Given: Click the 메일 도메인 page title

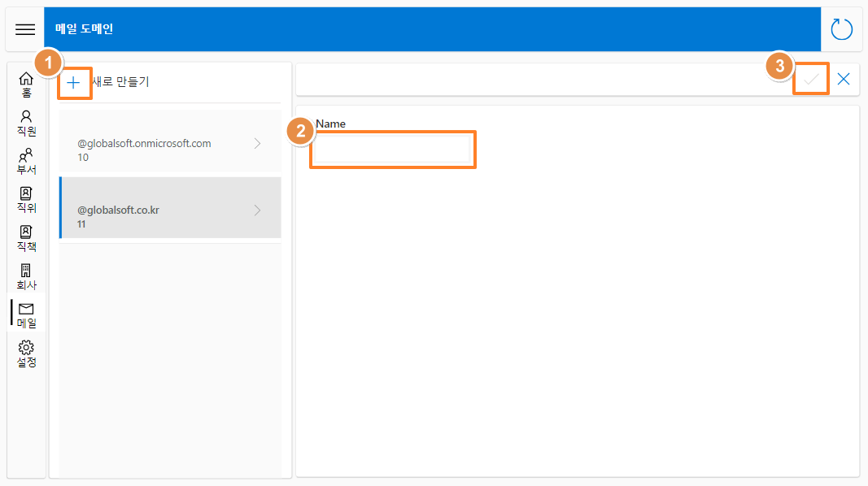Looking at the screenshot, I should [x=84, y=28].
